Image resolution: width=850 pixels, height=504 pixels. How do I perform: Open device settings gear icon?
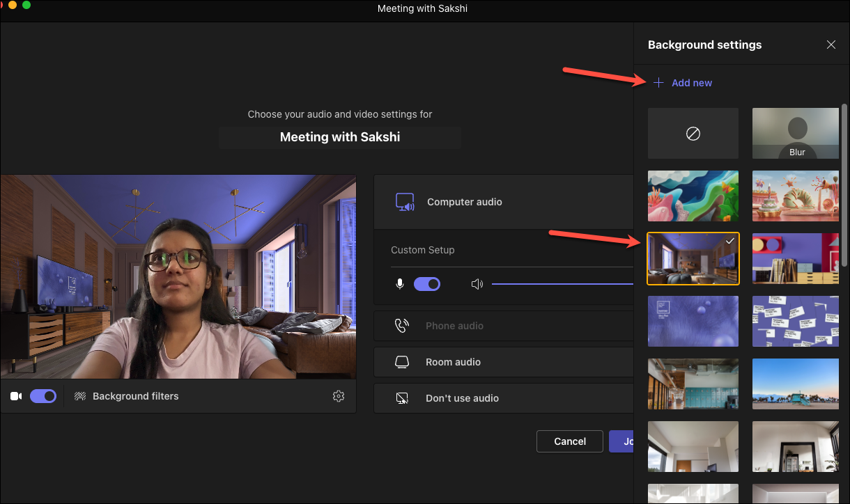coord(339,396)
